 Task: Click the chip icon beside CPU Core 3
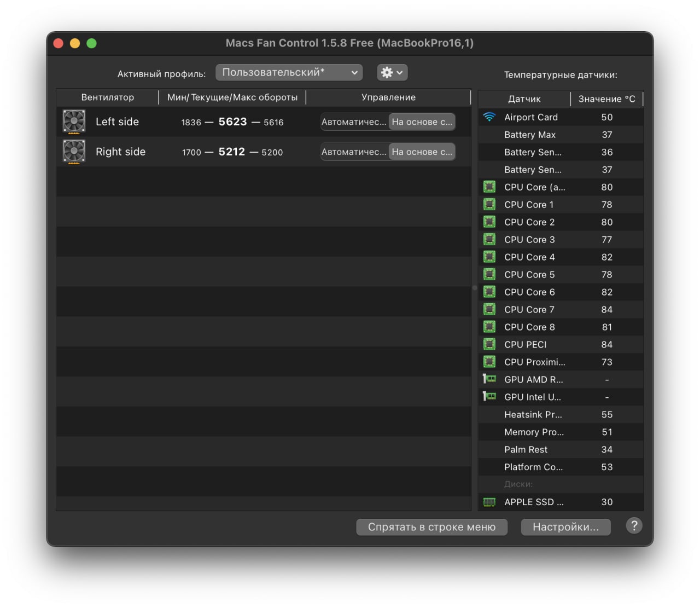pos(489,240)
